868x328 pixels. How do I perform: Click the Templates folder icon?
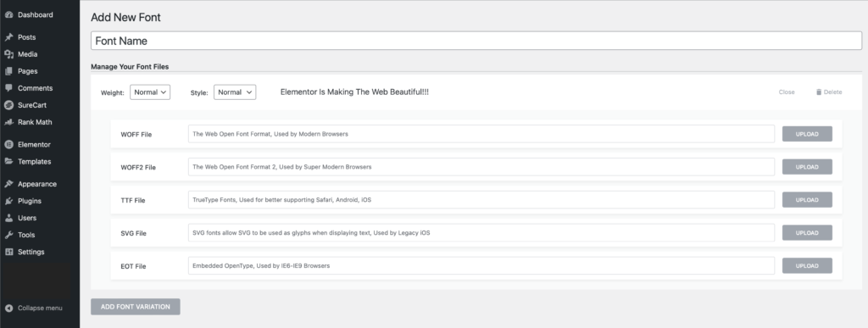[8, 162]
